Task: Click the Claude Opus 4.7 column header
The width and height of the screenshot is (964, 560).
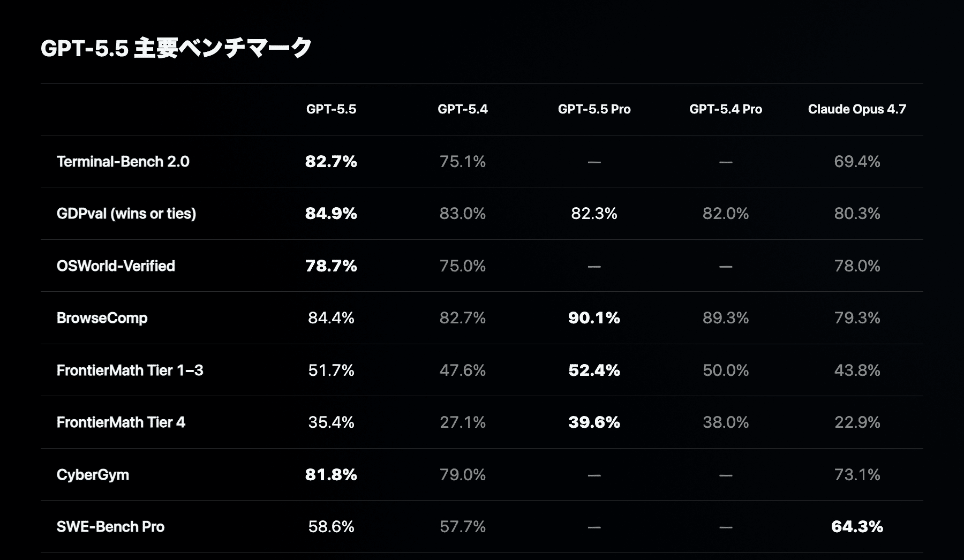Action: coord(857,109)
